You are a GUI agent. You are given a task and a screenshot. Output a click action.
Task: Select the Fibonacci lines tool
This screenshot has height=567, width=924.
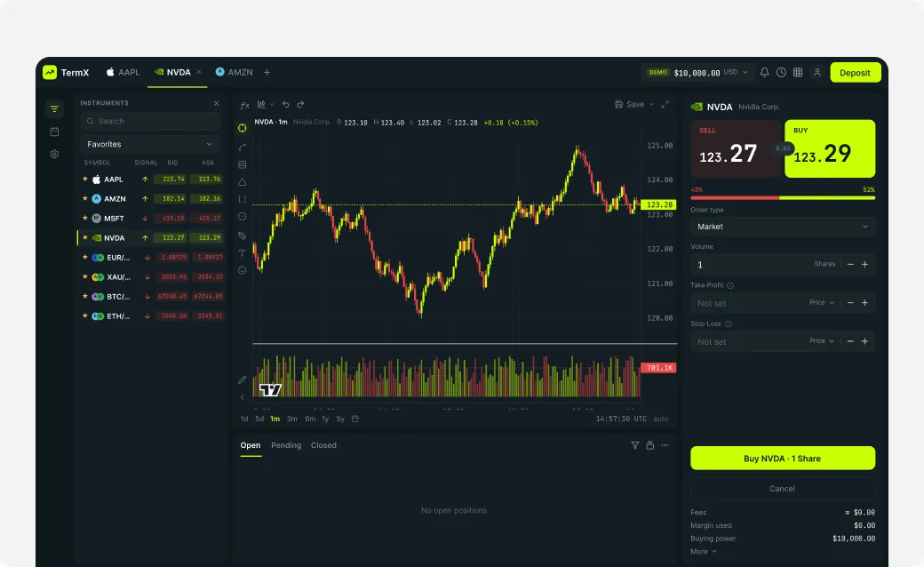[x=243, y=165]
